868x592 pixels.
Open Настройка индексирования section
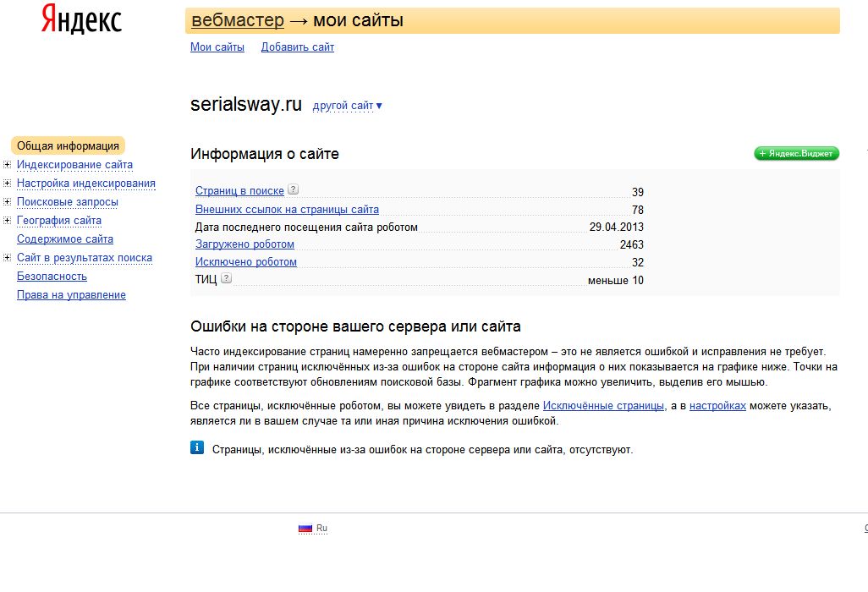[x=85, y=184]
